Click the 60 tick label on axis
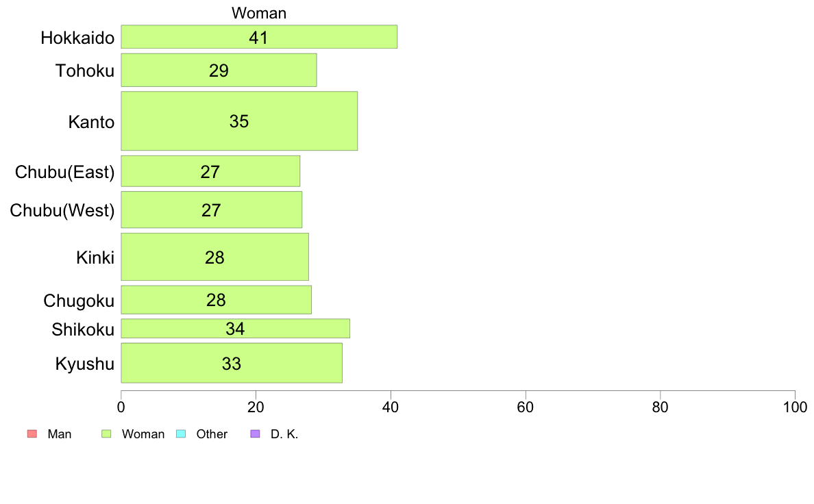The width and height of the screenshot is (814, 504). pyautogui.click(x=526, y=407)
